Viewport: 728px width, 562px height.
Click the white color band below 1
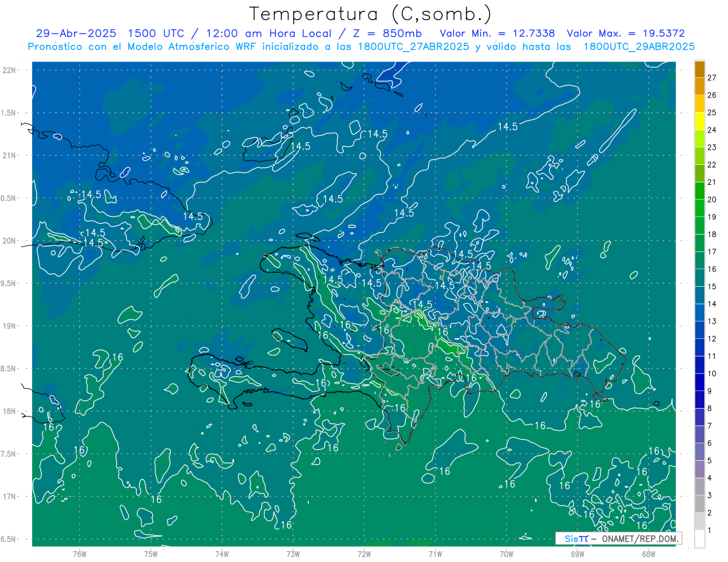pyautogui.click(x=699, y=539)
